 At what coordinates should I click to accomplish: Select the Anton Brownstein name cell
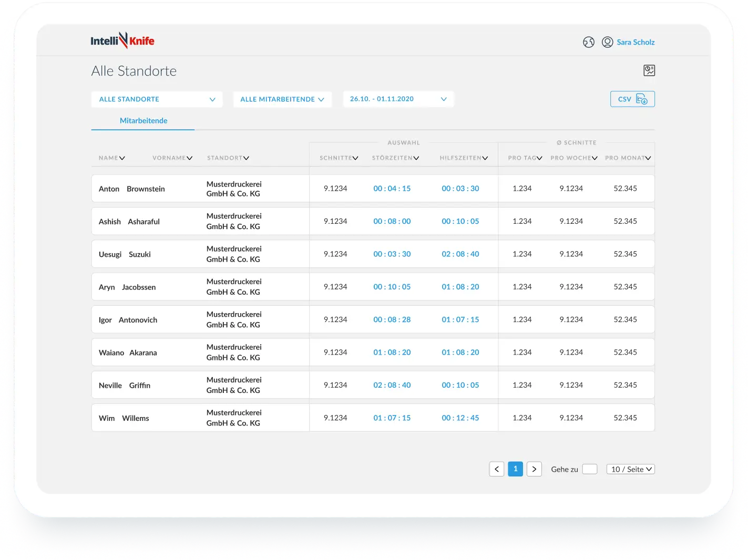coord(132,189)
